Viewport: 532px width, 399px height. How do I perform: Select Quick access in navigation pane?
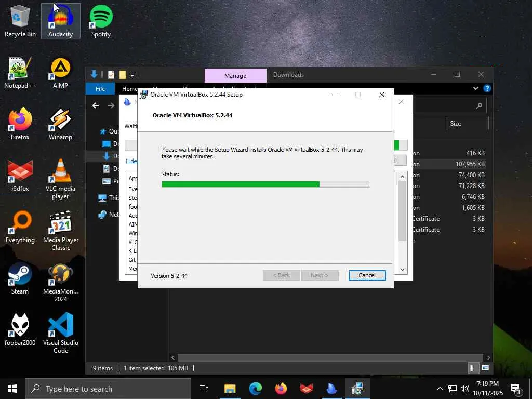pyautogui.click(x=109, y=131)
